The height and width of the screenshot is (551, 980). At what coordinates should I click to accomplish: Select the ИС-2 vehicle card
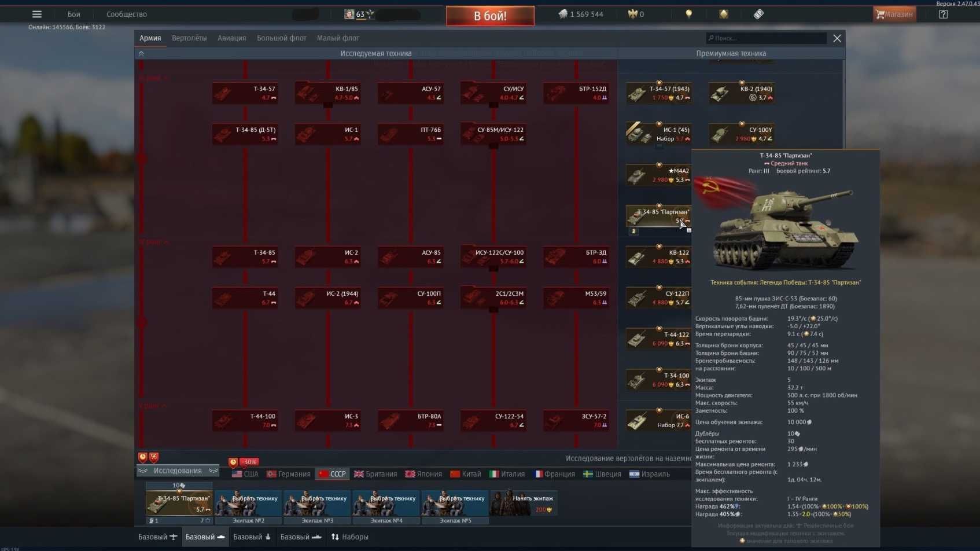click(x=327, y=257)
